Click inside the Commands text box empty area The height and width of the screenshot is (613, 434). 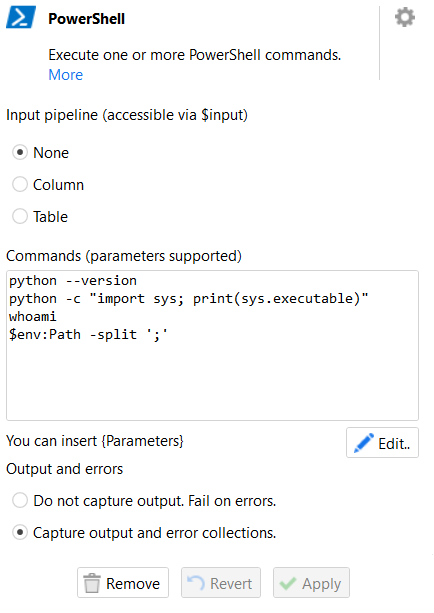[212, 381]
